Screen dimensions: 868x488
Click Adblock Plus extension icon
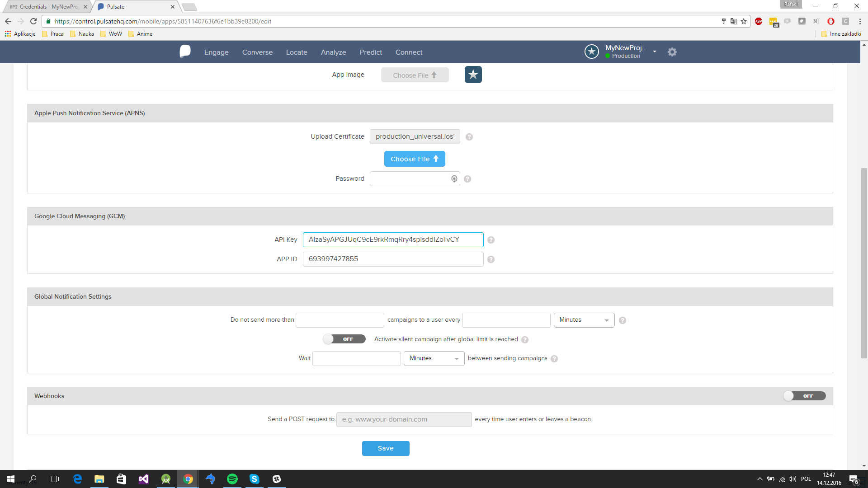759,21
